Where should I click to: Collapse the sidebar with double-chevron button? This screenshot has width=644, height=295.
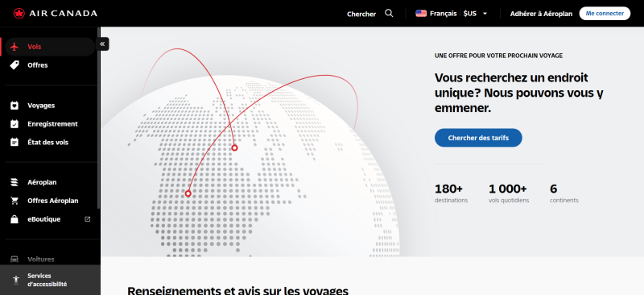(102, 44)
